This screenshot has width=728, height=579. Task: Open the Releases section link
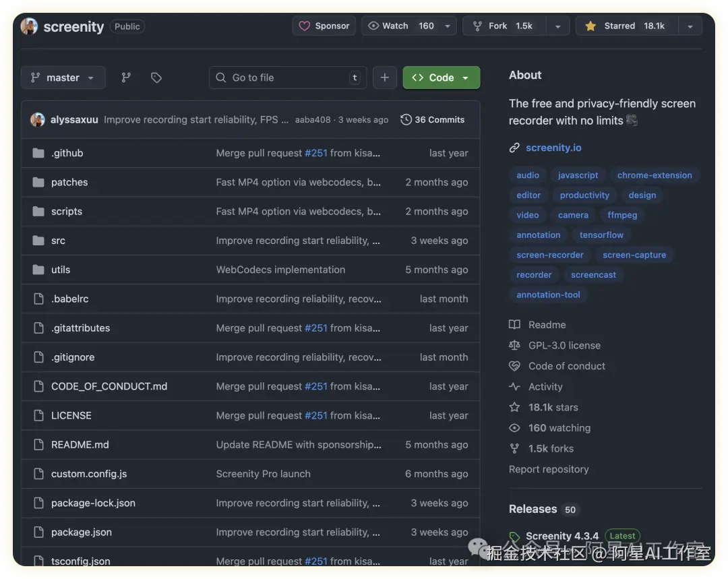pos(533,510)
